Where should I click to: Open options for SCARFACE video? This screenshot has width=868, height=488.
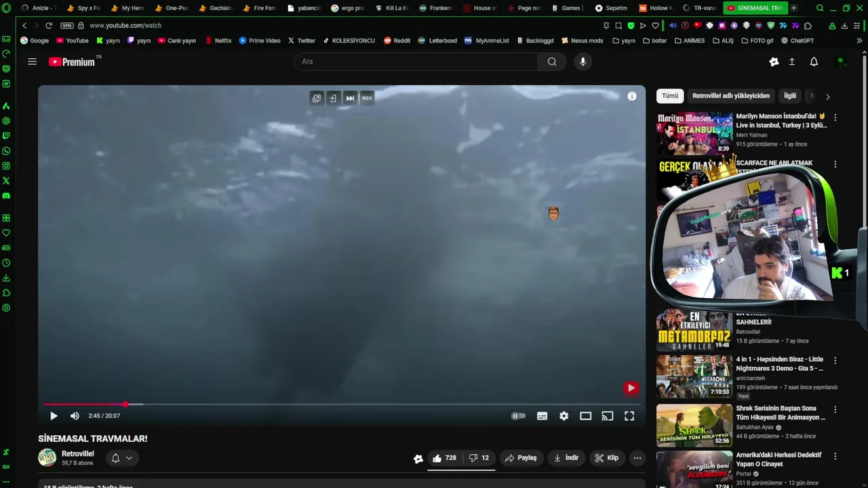click(x=835, y=164)
